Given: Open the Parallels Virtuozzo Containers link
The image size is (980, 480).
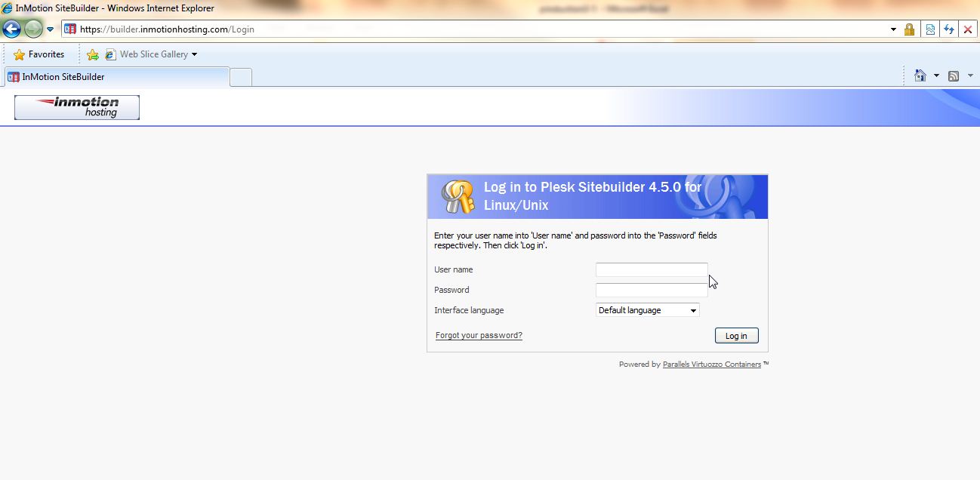Looking at the screenshot, I should click(712, 365).
